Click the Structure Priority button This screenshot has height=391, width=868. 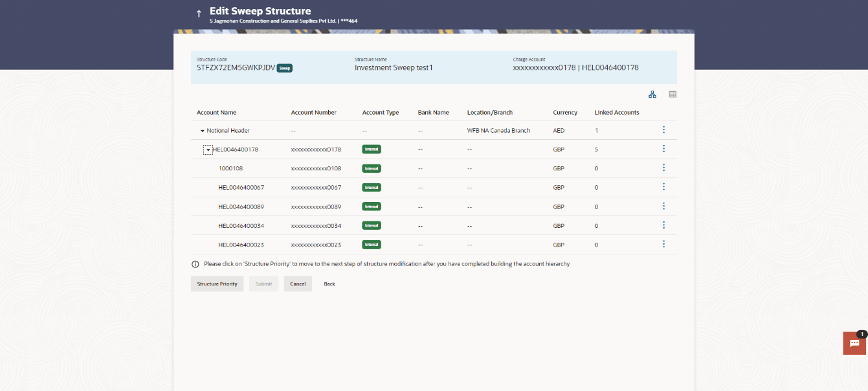217,284
